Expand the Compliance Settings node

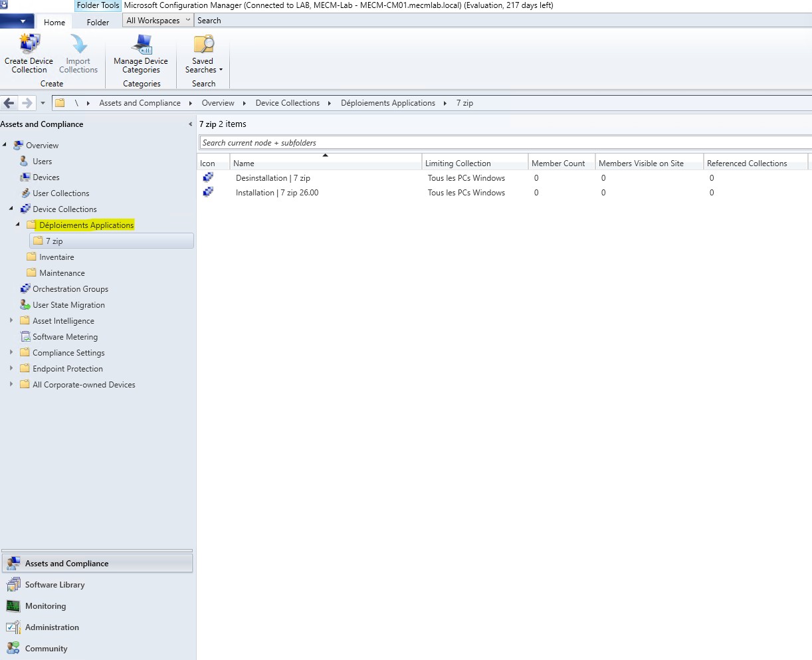click(x=11, y=352)
